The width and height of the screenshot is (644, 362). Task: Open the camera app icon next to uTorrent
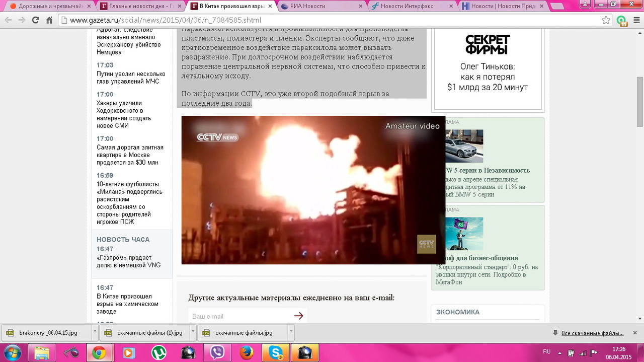(188, 352)
